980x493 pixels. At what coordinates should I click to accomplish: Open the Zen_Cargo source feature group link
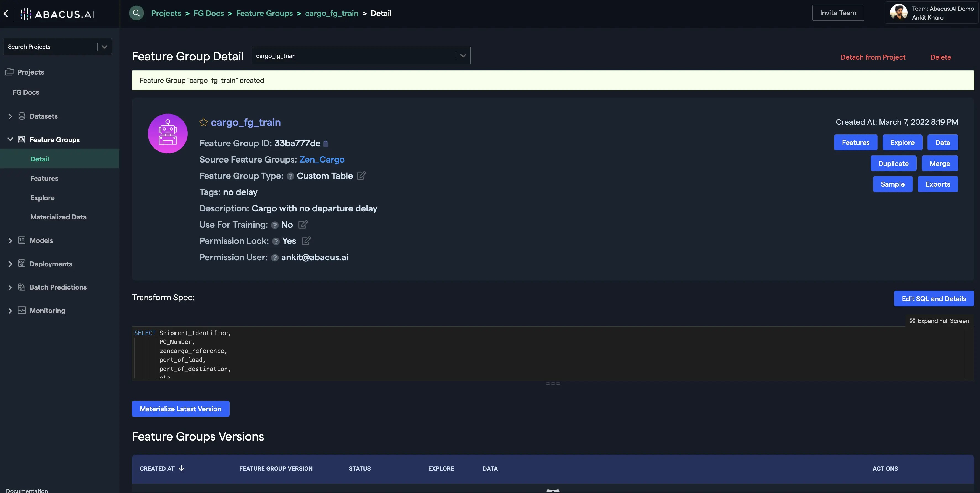tap(322, 160)
